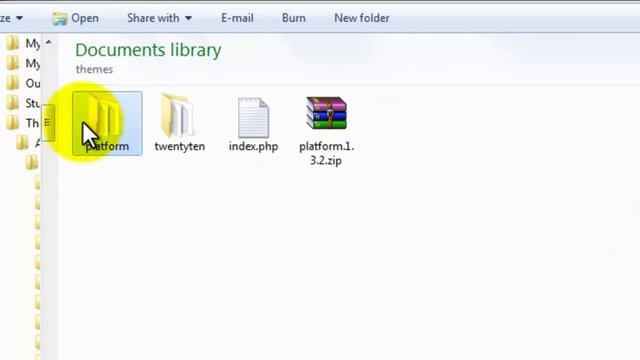Open the Share with dropdown
This screenshot has height=360, width=640.
click(160, 18)
